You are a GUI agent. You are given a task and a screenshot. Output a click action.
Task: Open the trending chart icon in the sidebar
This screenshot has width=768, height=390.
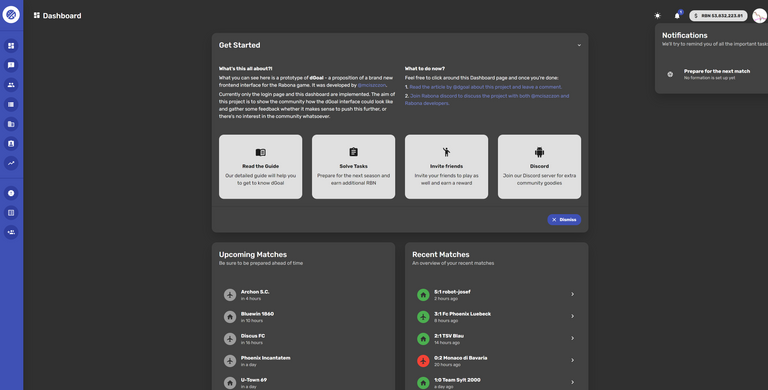coord(11,163)
